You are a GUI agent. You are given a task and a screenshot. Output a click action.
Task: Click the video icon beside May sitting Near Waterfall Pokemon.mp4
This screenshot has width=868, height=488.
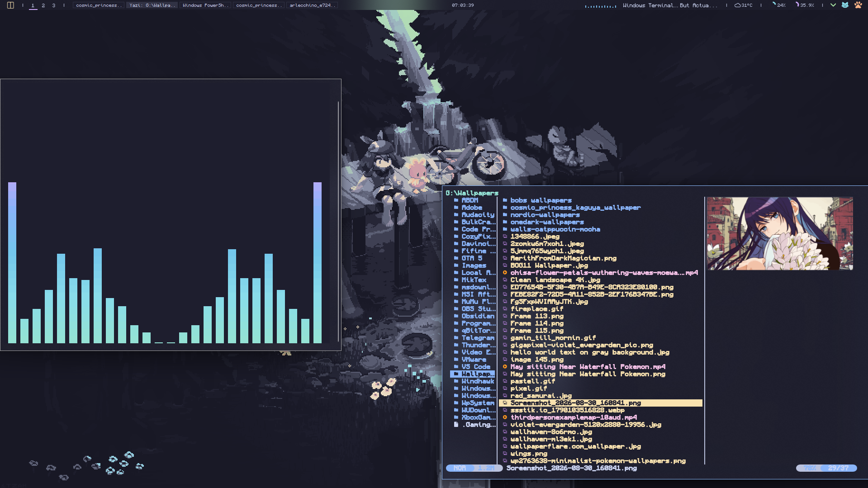tap(505, 367)
